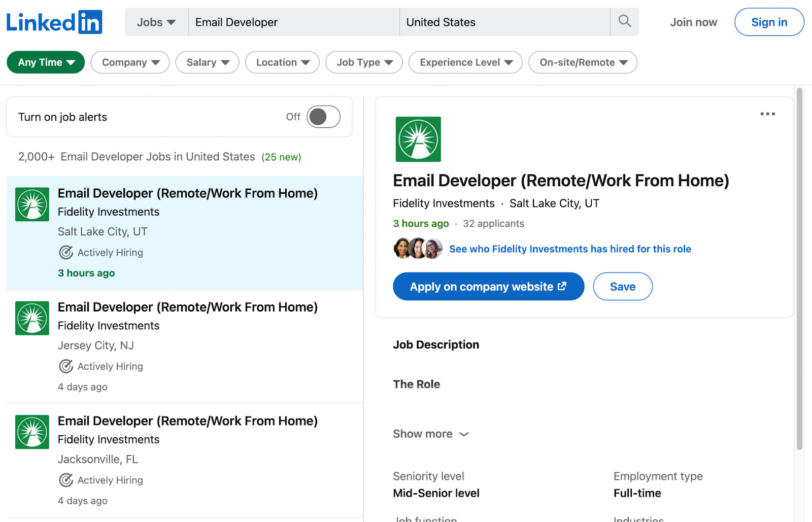
Task: Click the Fidelity logo in the job detail panel
Action: tap(418, 140)
